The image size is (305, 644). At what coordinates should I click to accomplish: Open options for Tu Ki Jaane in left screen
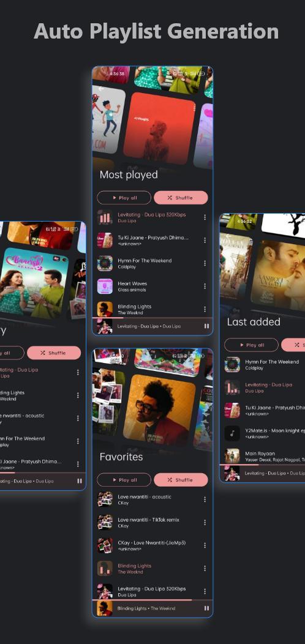78,464
